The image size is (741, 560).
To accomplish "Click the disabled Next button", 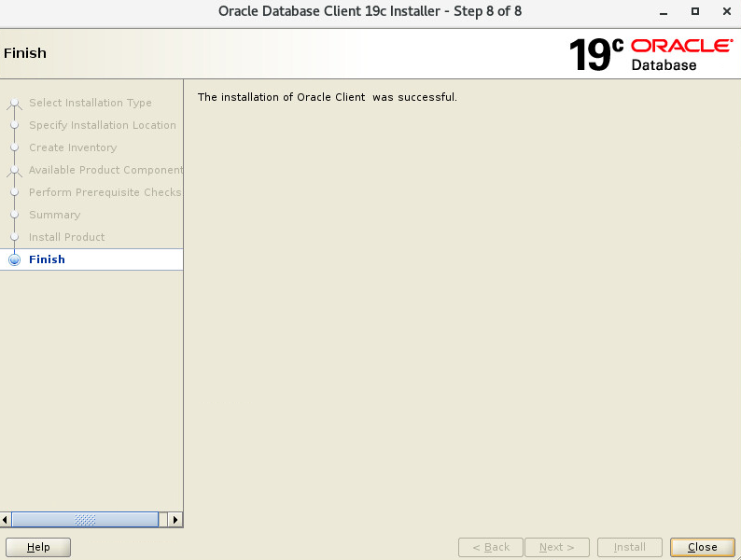I will (x=557, y=547).
